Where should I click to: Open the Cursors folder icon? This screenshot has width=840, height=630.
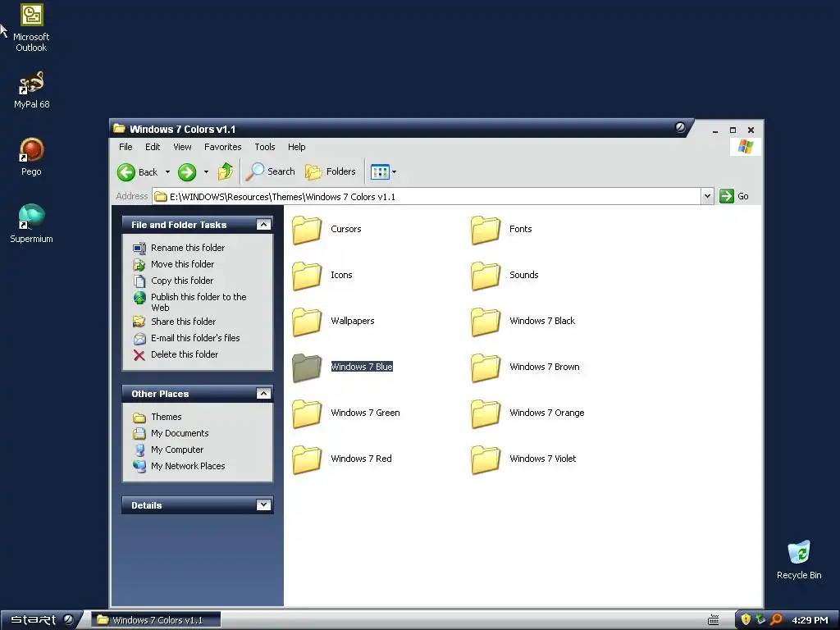pyautogui.click(x=307, y=230)
